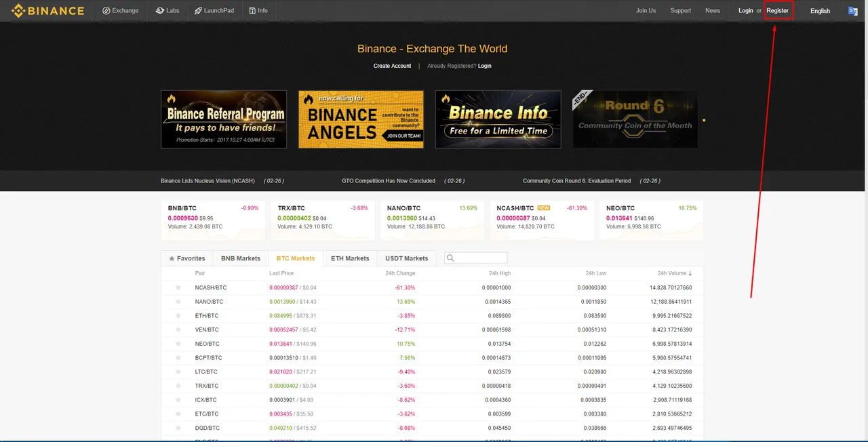Sort by the 24h Low column
Viewport: 868px width, 442px height.
point(596,273)
